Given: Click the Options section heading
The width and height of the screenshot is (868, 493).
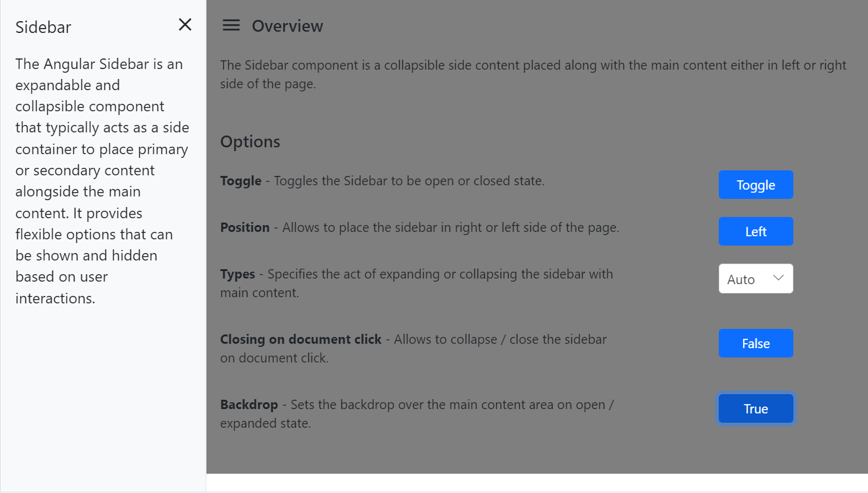Looking at the screenshot, I should click(x=250, y=142).
